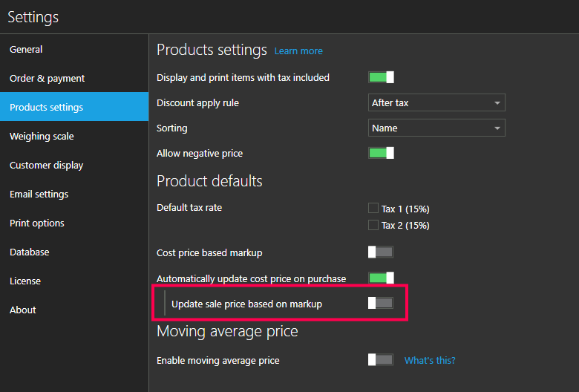Turn on Enable moving average price

381,360
